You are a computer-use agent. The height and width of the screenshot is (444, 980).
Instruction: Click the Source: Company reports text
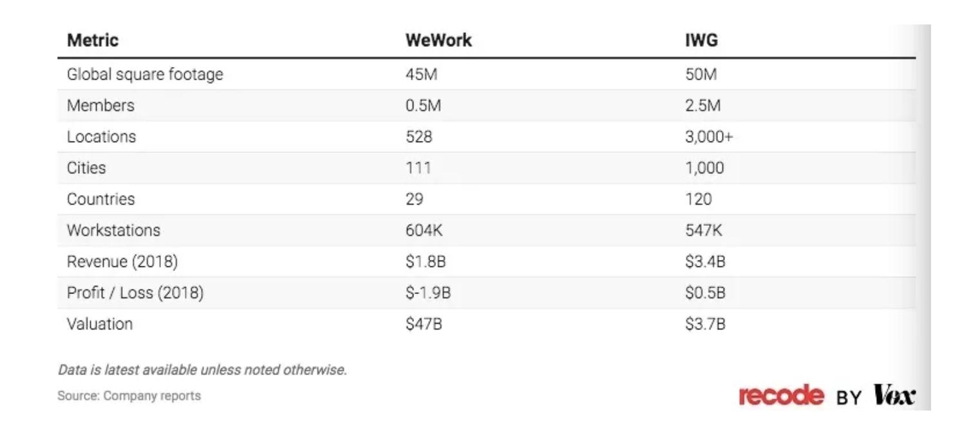[129, 396]
